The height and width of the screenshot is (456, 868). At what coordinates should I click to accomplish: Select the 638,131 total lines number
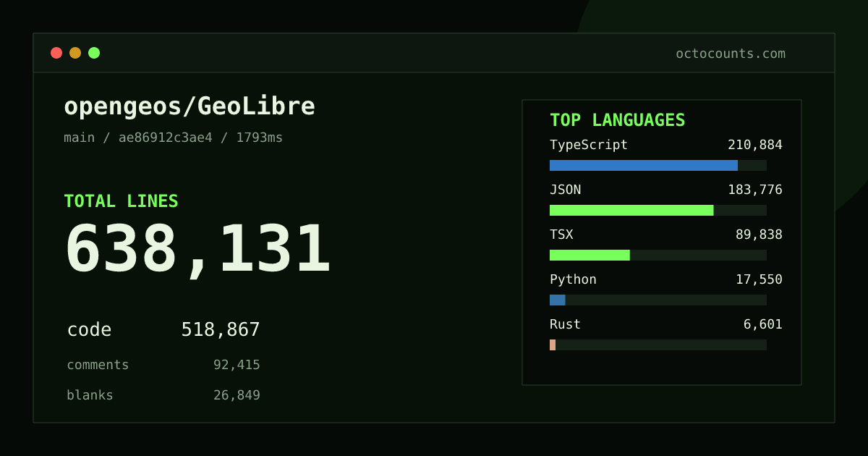[198, 249]
